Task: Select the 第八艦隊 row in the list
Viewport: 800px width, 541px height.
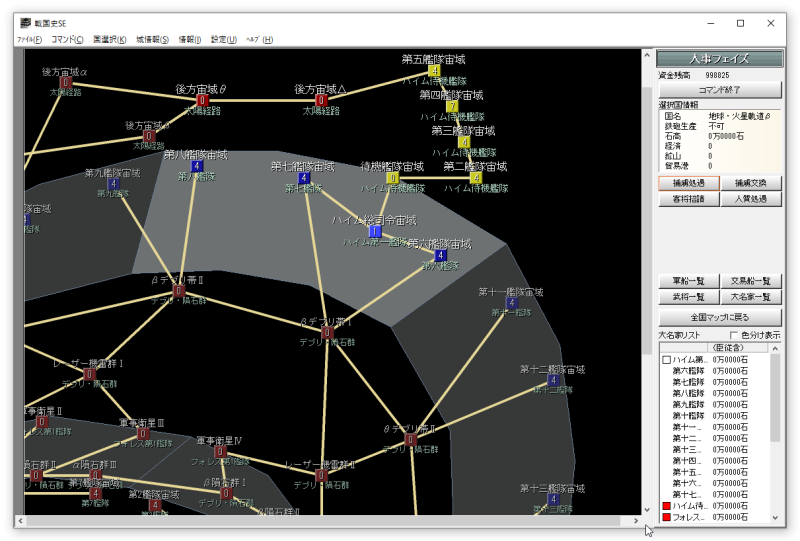Action: (x=714, y=394)
